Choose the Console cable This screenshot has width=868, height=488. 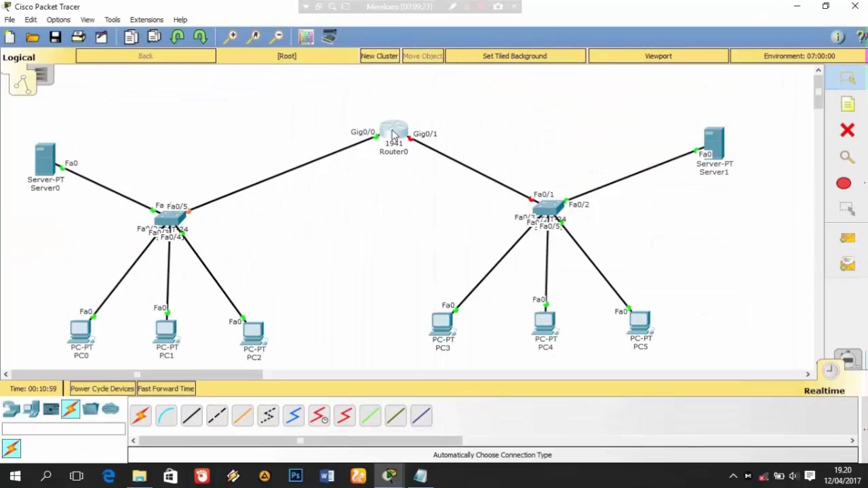pos(166,415)
